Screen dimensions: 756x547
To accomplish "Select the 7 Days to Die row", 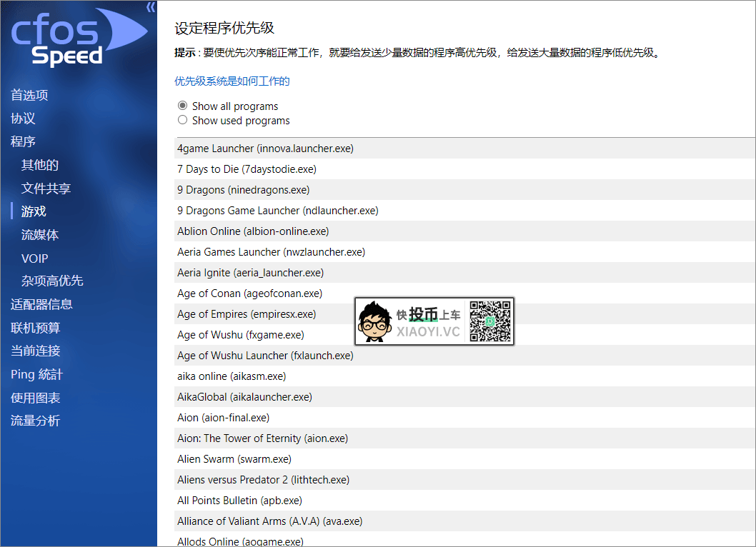I will (x=464, y=169).
